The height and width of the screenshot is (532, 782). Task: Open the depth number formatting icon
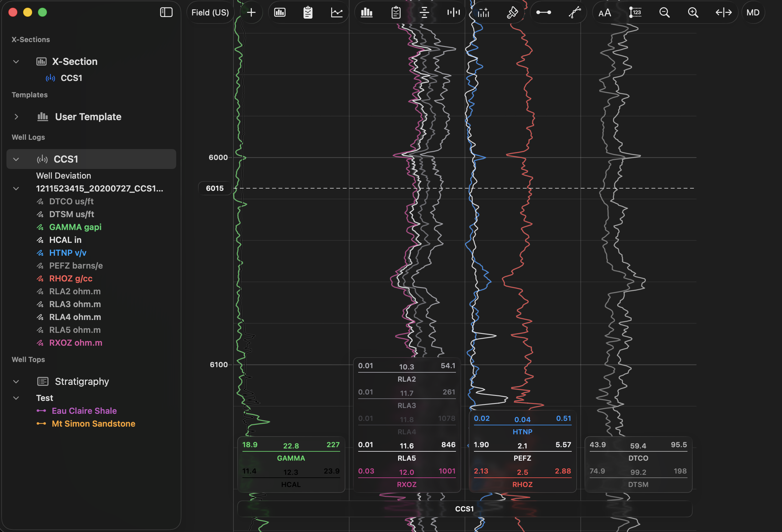pos(635,13)
